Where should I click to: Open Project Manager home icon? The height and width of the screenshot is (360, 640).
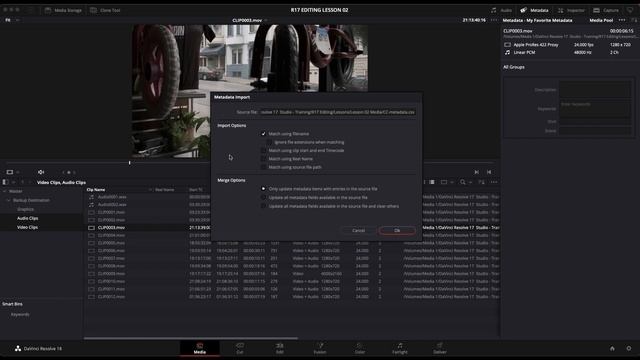612,348
